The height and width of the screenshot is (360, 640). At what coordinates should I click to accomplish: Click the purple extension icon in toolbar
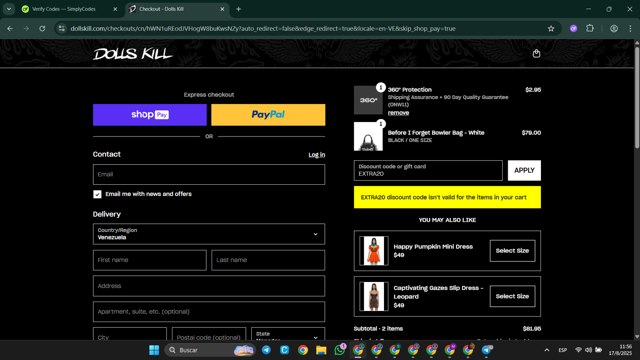point(573,29)
